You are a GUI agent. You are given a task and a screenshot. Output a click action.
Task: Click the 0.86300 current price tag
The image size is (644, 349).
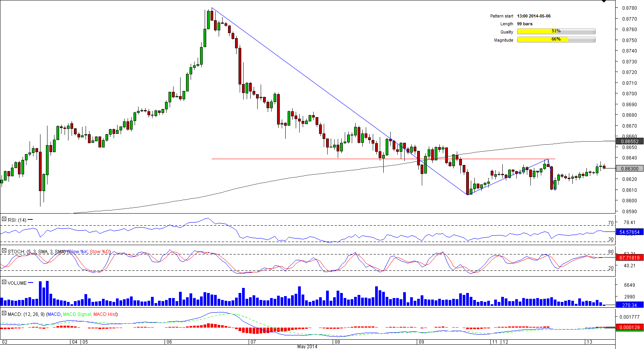tap(629, 169)
